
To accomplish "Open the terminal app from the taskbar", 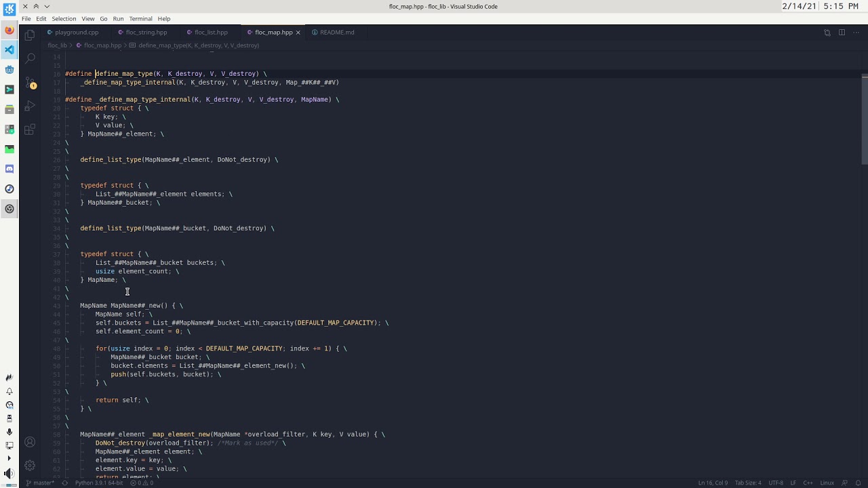I will 9,89.
